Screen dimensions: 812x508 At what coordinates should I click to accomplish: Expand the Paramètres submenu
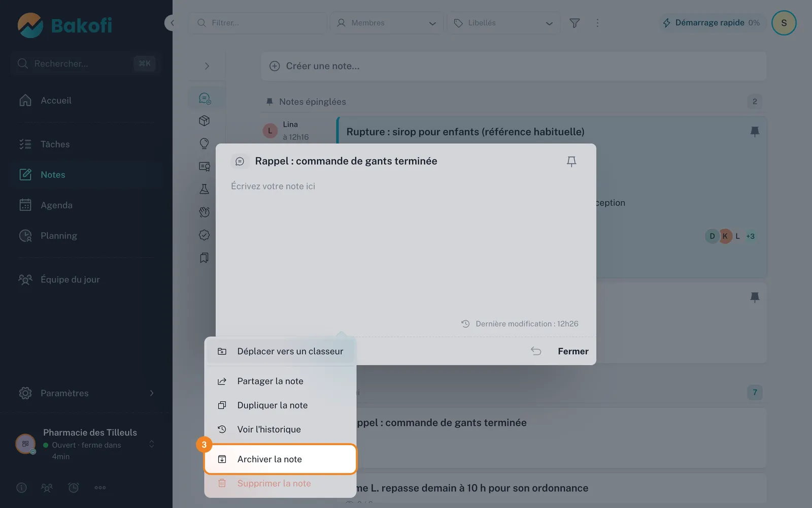[86, 393]
